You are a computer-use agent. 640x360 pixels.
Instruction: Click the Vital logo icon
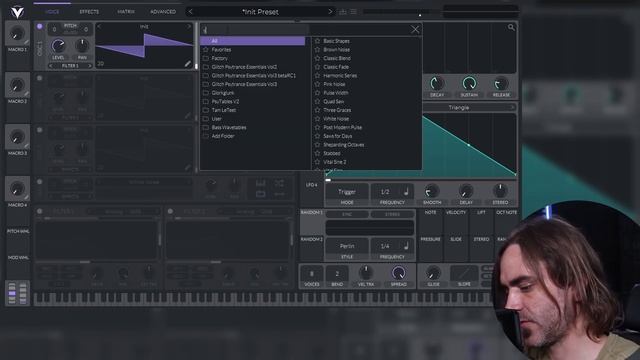(x=17, y=12)
